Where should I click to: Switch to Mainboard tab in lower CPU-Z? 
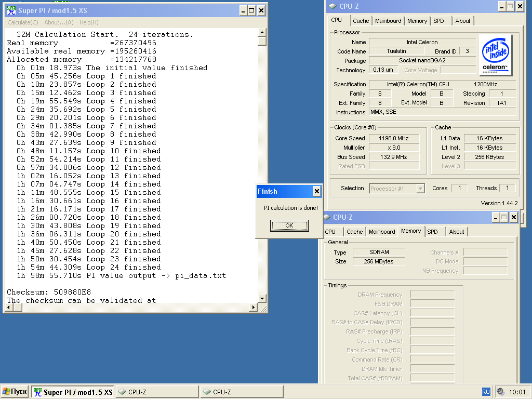click(x=382, y=232)
